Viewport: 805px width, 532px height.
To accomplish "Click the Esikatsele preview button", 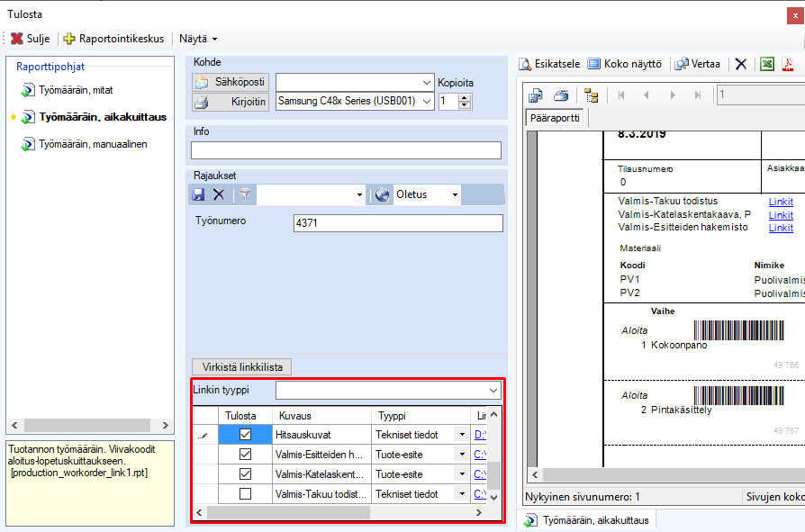I will pos(549,64).
